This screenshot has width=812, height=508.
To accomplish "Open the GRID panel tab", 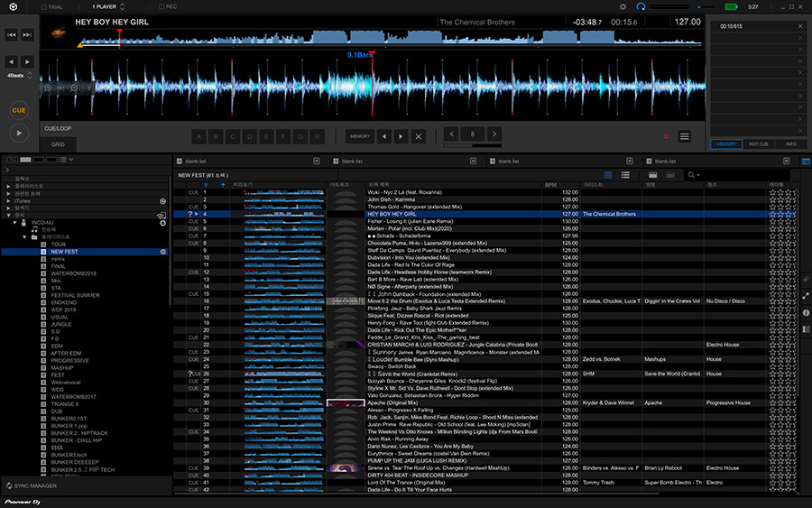I will [x=58, y=144].
